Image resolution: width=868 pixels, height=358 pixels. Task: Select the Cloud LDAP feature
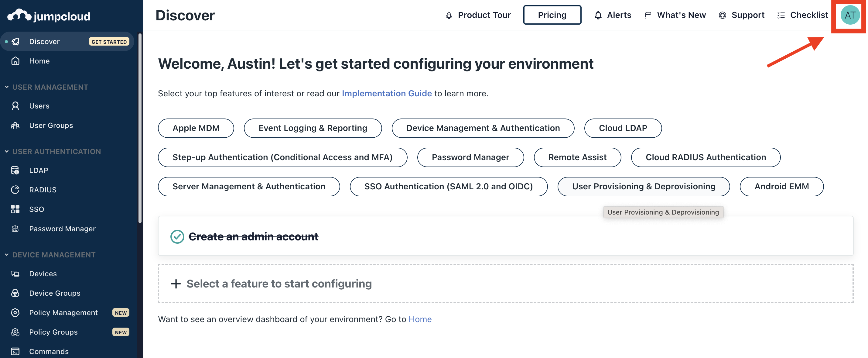coord(623,128)
